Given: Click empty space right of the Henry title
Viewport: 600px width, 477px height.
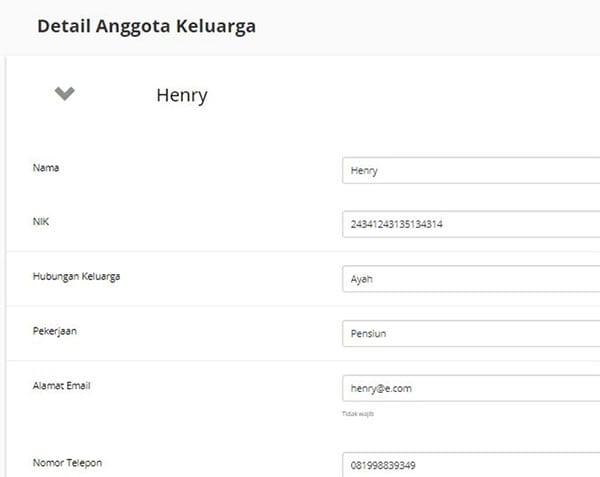Looking at the screenshot, I should [400, 96].
